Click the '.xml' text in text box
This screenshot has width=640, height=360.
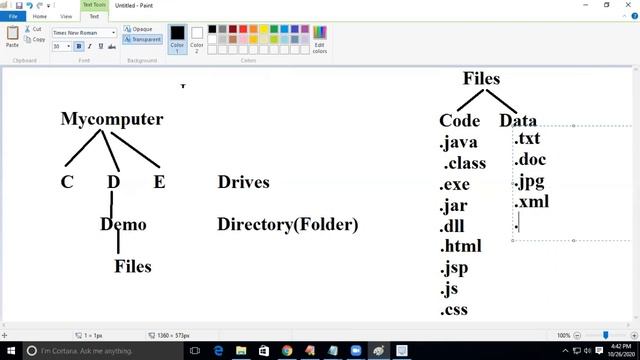point(531,202)
